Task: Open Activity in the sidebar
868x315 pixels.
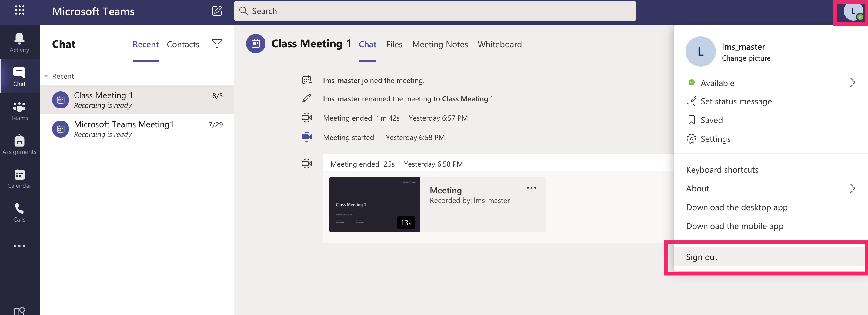Action: point(19,42)
